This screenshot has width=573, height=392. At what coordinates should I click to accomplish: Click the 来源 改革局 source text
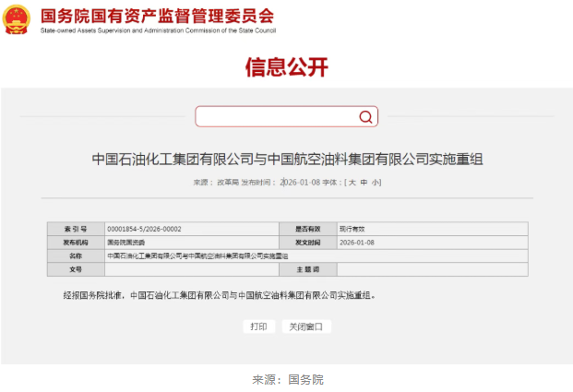click(216, 183)
